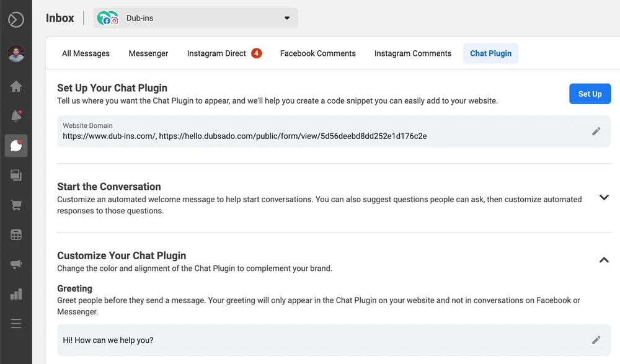620x364 pixels.
Task: Open the Inbox chat bubble icon
Action: [16, 146]
